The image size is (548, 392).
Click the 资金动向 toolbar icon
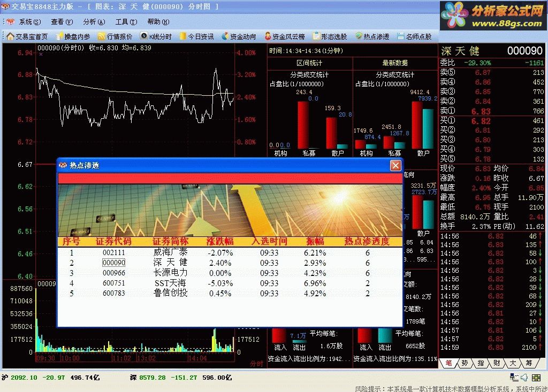[225, 36]
